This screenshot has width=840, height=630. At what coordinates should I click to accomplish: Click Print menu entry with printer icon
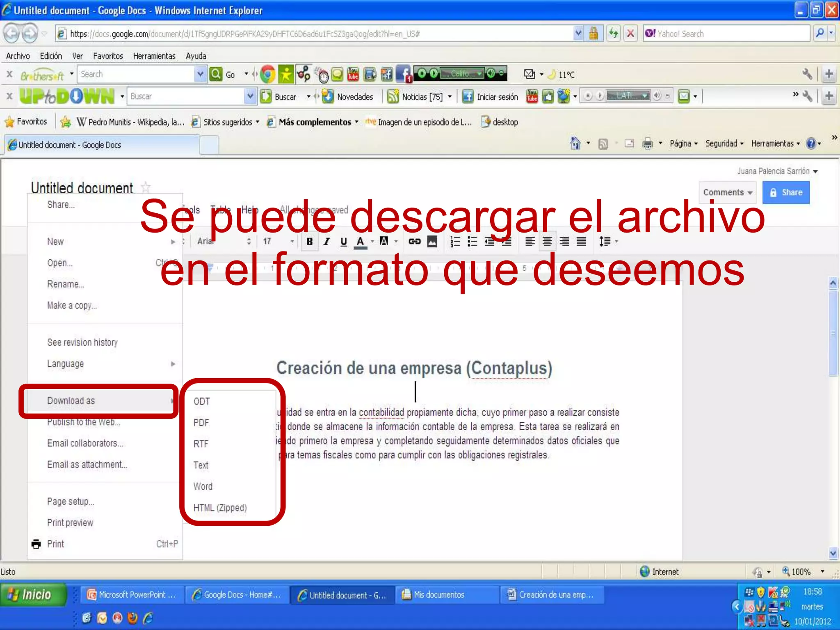(x=105, y=544)
